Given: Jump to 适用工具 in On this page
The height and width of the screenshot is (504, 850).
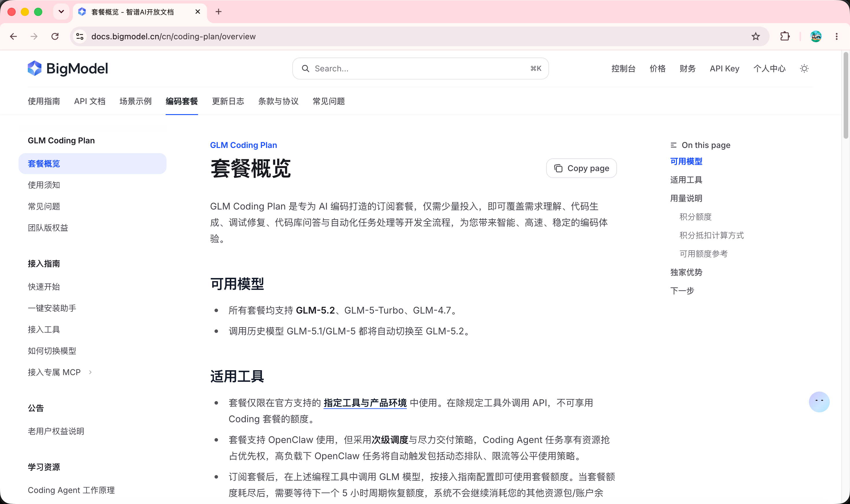Looking at the screenshot, I should pos(686,180).
